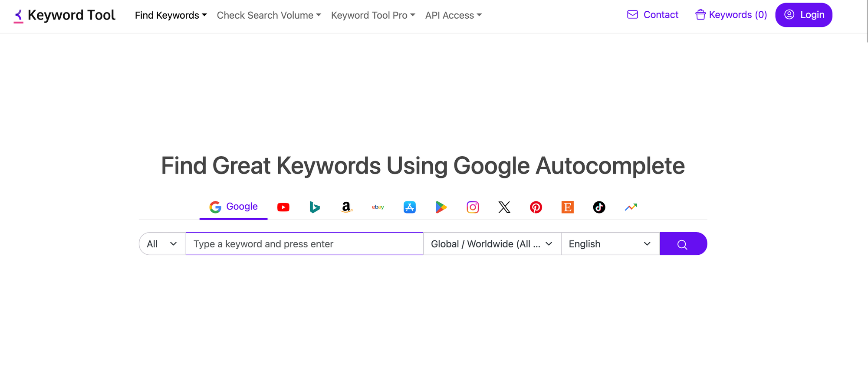Expand the Check Search Volume menu
This screenshot has width=868, height=378.
point(269,15)
